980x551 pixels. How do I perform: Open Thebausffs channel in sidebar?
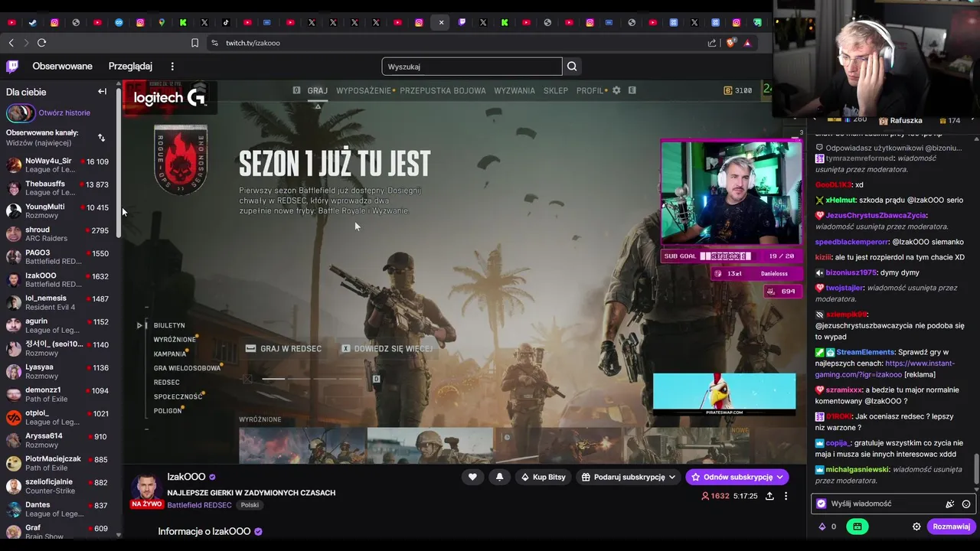click(x=57, y=188)
